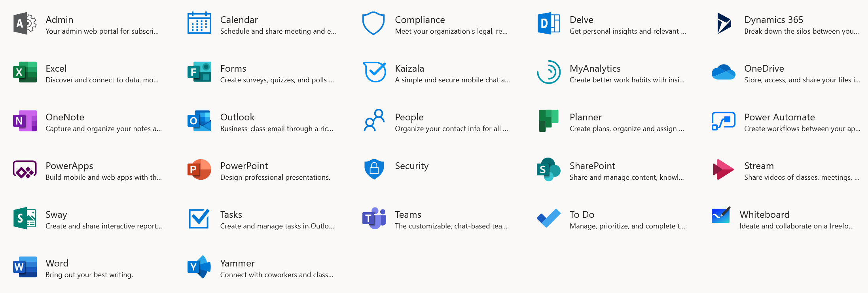The image size is (868, 293).
Task: Launch Teams from its icon
Action: [374, 218]
